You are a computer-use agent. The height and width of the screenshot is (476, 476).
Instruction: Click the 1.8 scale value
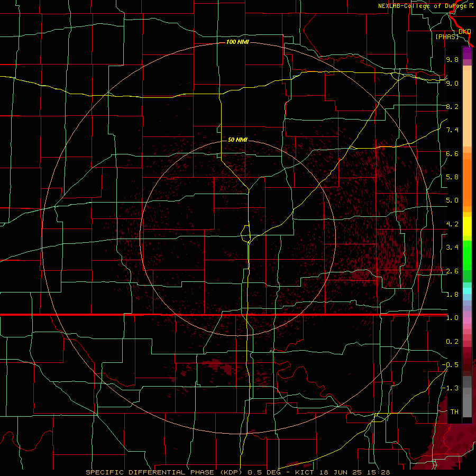point(452,295)
